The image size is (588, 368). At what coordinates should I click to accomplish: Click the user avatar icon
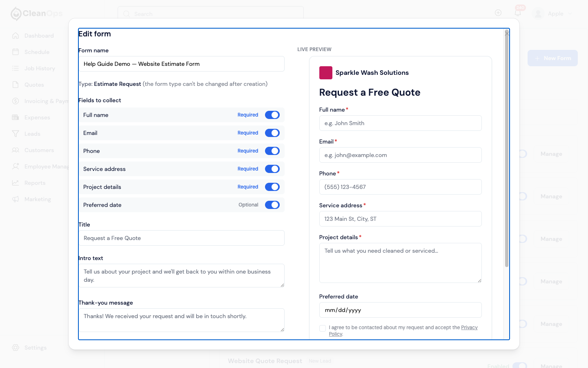(x=539, y=13)
